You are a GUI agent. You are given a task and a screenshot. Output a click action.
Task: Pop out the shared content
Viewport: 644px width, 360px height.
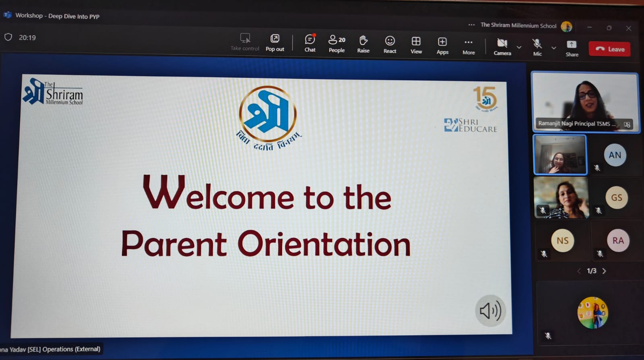[275, 43]
